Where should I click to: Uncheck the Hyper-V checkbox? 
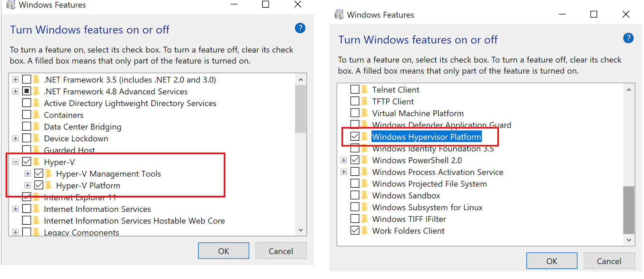point(27,162)
